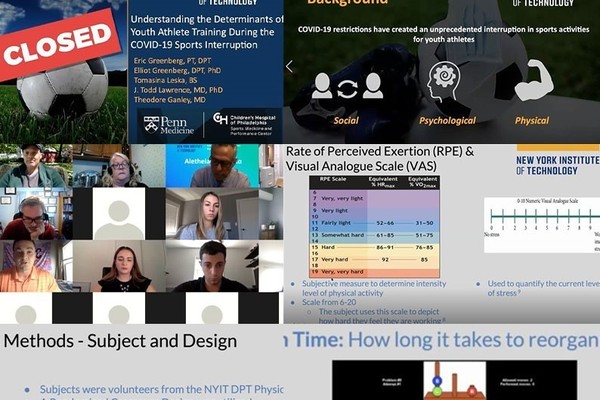Click the Social people-exchange icon
The width and height of the screenshot is (600, 400).
pos(347,86)
